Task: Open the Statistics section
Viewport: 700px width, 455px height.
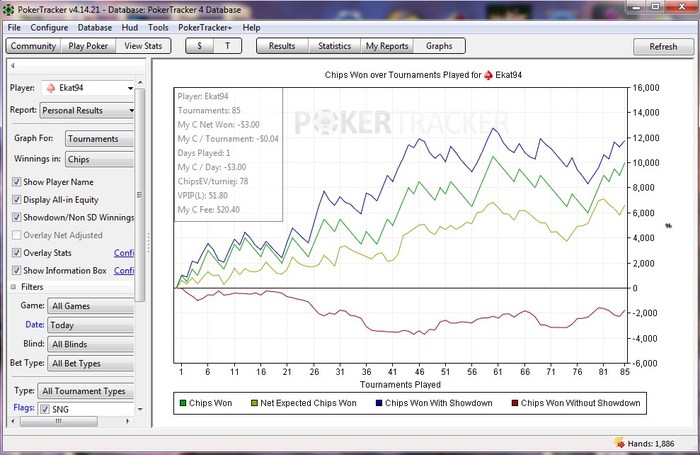Action: click(x=334, y=46)
